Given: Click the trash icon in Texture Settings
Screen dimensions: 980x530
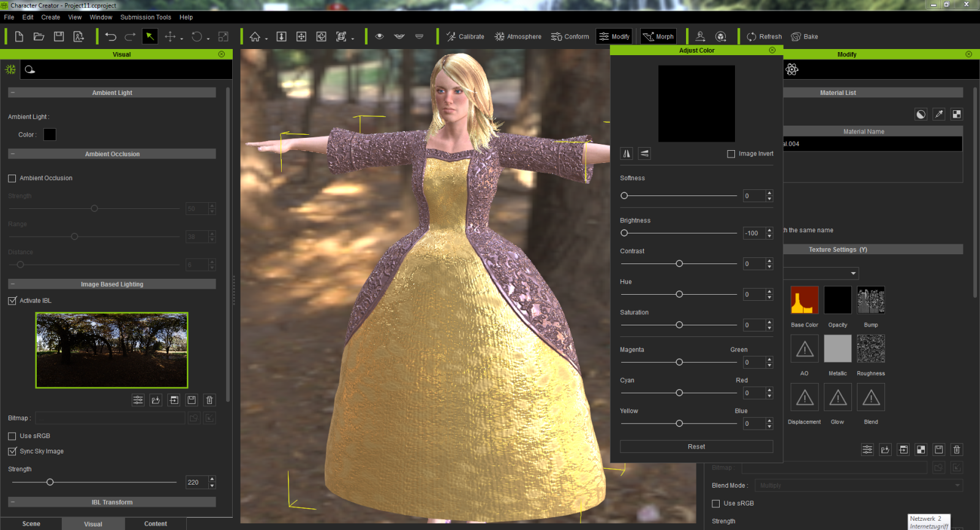Looking at the screenshot, I should [x=957, y=450].
